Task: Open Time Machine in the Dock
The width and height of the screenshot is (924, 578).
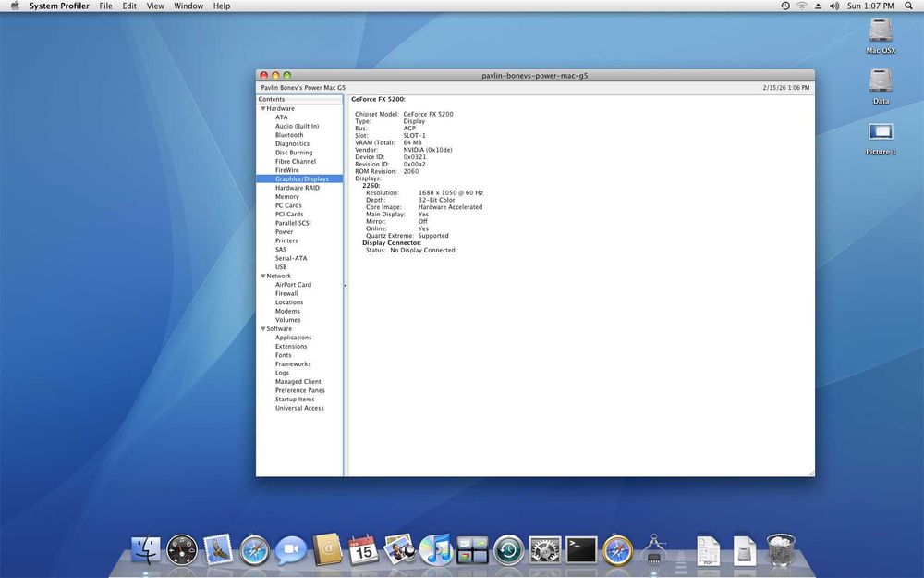Action: [508, 550]
